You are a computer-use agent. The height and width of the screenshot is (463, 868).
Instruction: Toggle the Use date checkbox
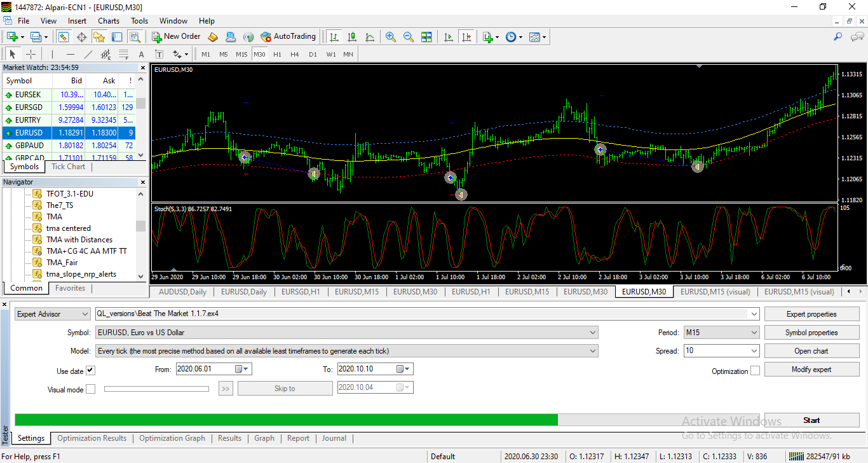(x=90, y=371)
